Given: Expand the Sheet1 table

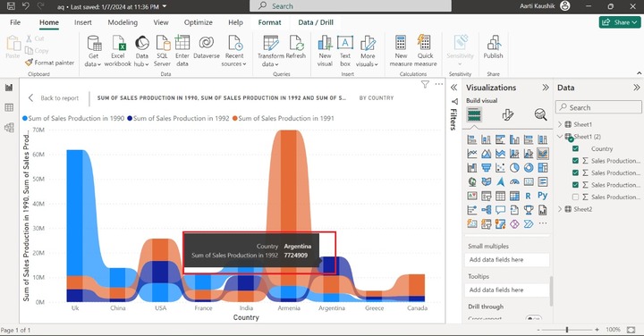Looking at the screenshot, I should click(x=560, y=124).
